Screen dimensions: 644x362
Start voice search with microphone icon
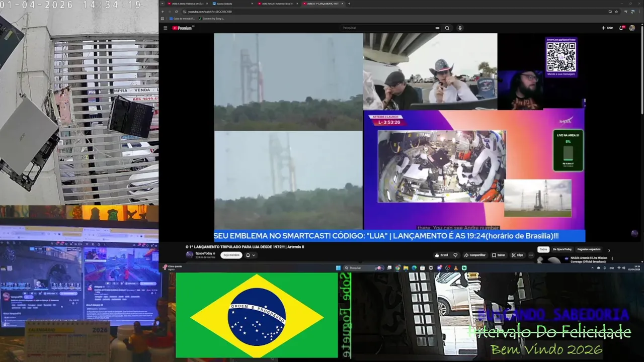point(460,28)
